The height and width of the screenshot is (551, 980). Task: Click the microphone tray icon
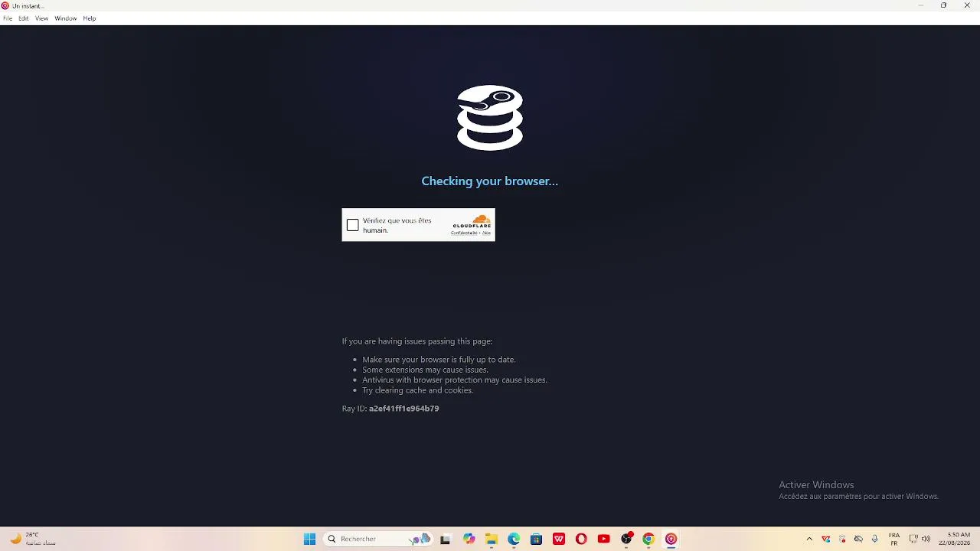[x=874, y=539]
